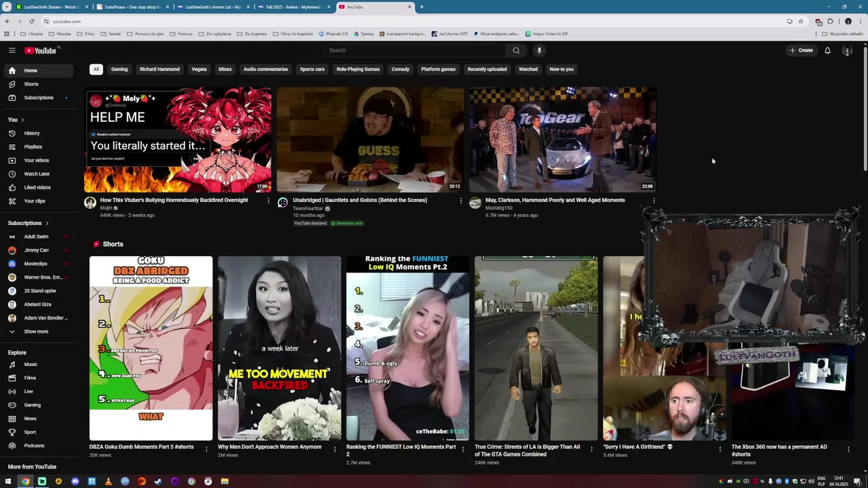
Task: Open Playlists in the sidebar
Action: pyautogui.click(x=39, y=147)
